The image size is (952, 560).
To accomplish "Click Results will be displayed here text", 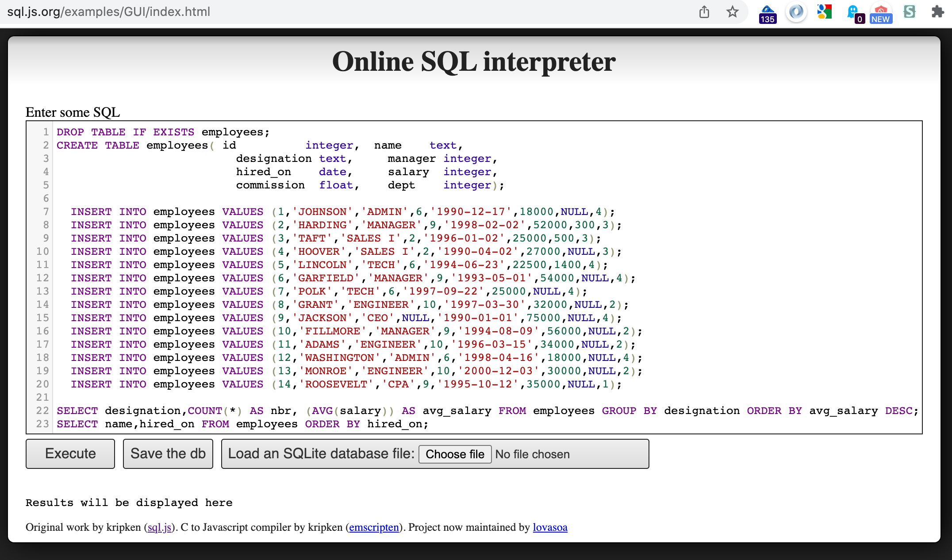I will tap(129, 503).
